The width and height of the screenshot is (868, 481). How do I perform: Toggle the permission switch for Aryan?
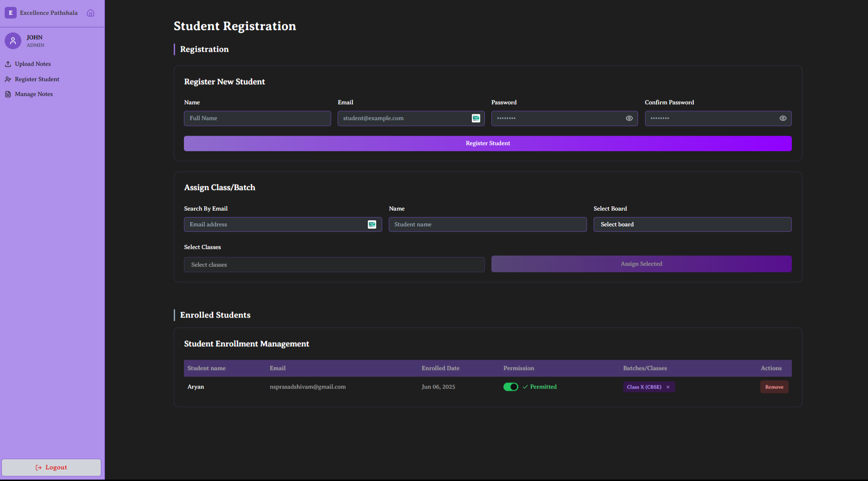[x=511, y=387]
